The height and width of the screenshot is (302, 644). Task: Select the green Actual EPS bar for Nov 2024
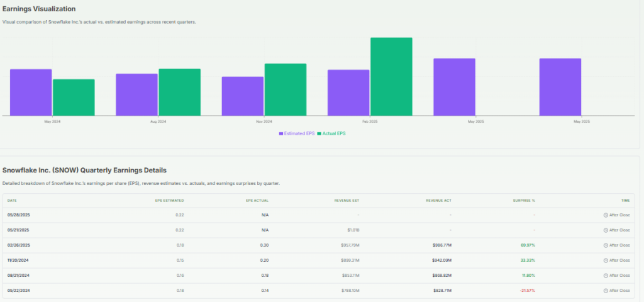coord(285,89)
